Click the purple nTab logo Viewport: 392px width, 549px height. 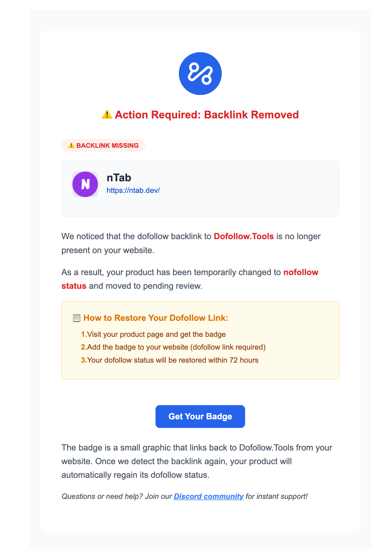(x=85, y=184)
